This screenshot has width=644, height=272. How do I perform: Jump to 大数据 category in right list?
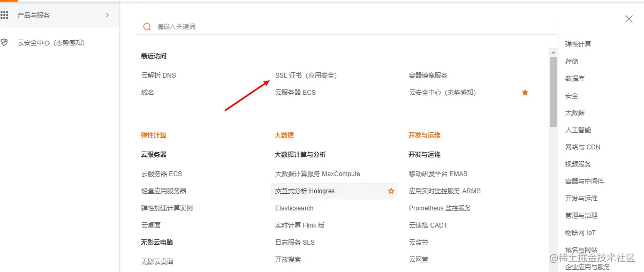575,113
